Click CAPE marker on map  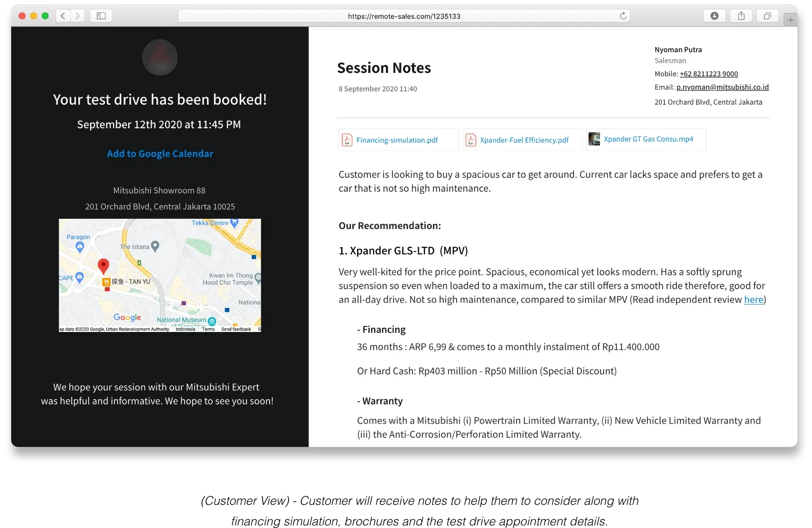(79, 278)
